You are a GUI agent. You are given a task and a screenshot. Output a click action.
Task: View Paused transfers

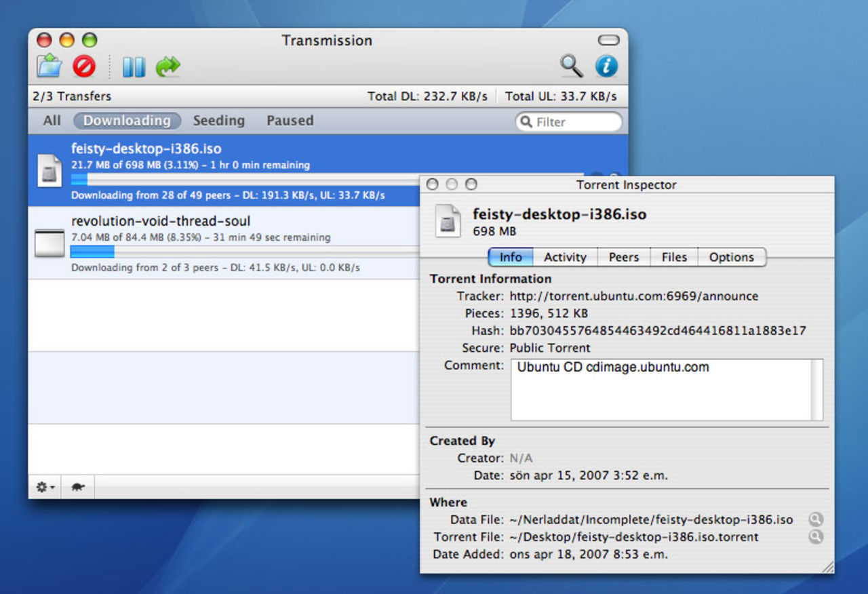290,120
